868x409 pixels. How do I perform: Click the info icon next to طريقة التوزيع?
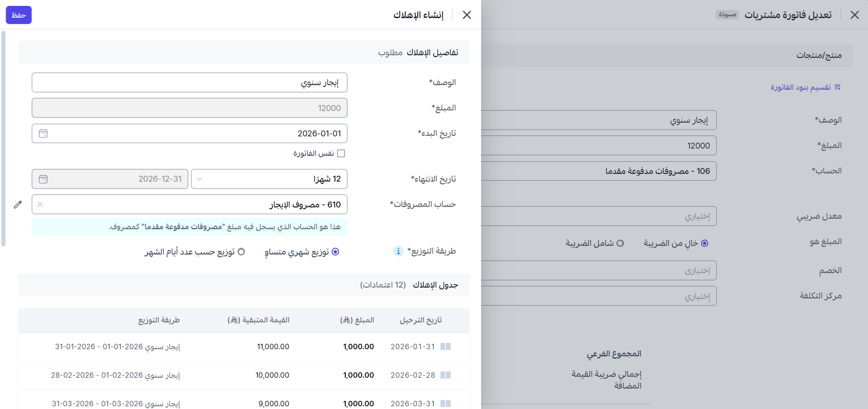tap(398, 251)
